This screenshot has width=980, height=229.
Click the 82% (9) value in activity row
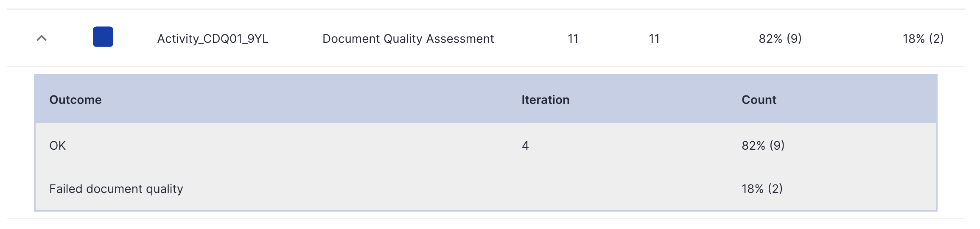[780, 39]
